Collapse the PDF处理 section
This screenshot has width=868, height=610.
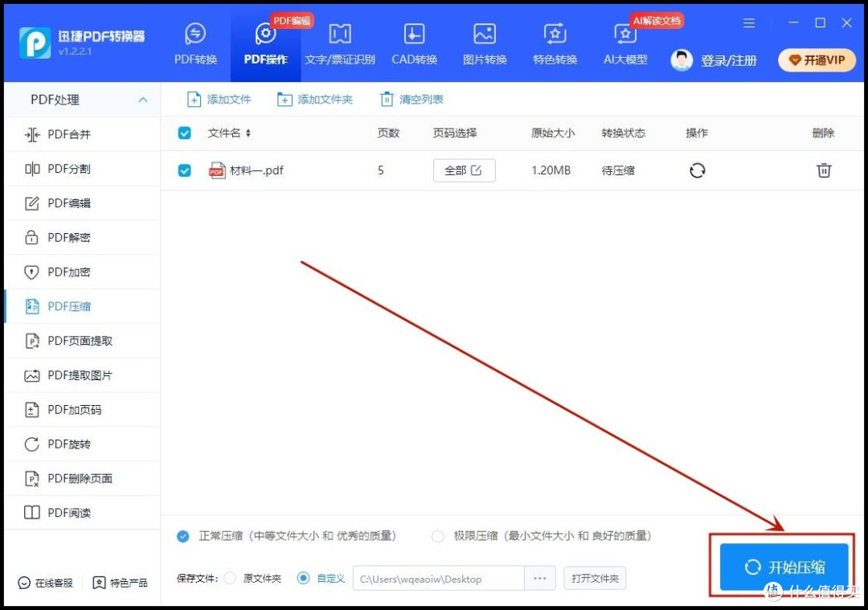(143, 100)
